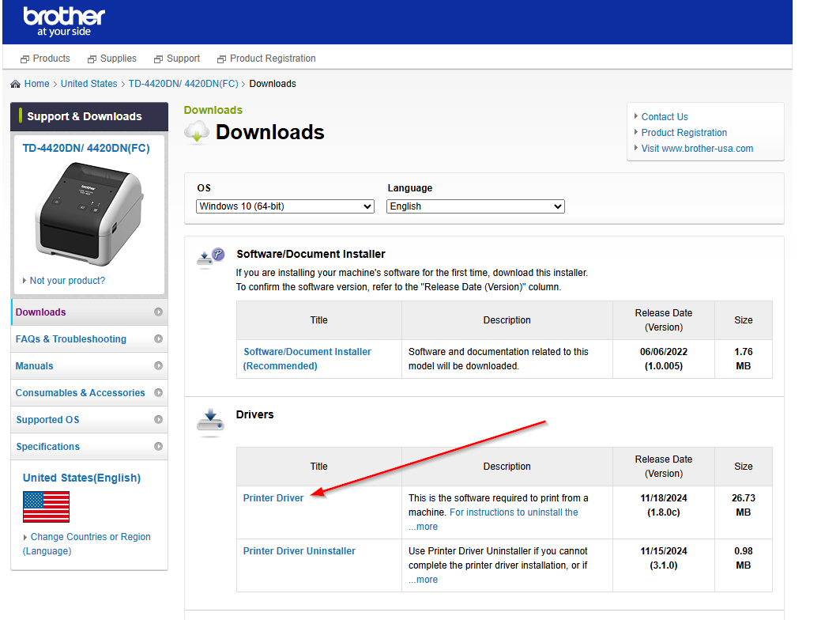This screenshot has width=840, height=620.
Task: Expand ...more in Printer Driver description
Action: point(424,527)
